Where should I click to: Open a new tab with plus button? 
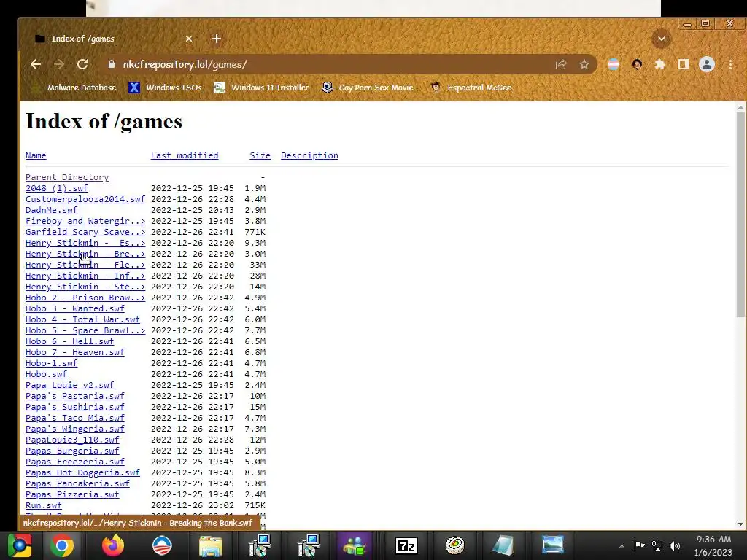216,39
